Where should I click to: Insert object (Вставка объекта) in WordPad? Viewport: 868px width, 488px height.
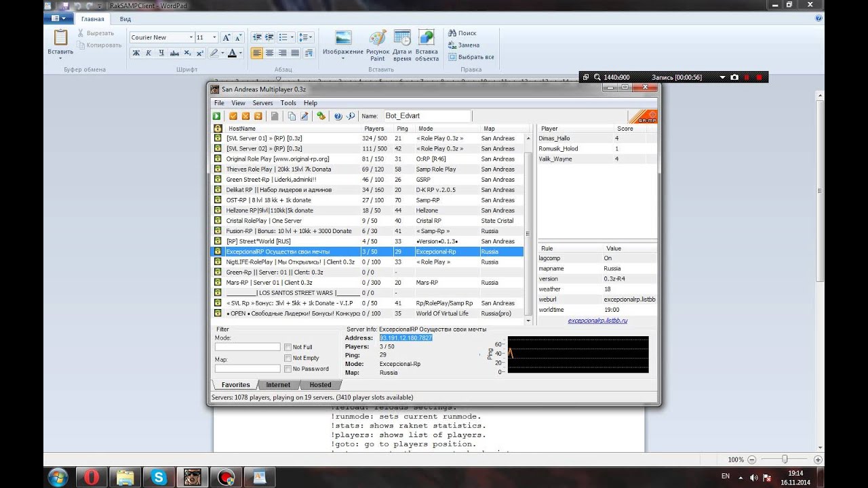427,45
